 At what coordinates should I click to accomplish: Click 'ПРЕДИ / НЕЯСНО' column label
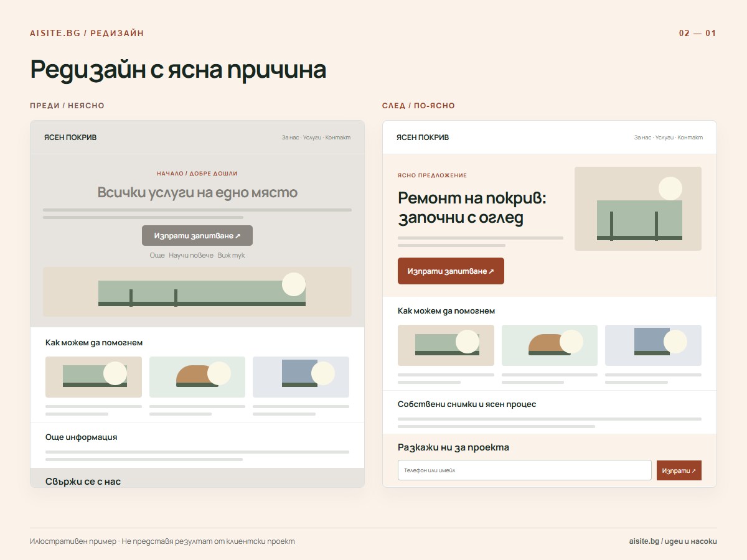coord(67,106)
